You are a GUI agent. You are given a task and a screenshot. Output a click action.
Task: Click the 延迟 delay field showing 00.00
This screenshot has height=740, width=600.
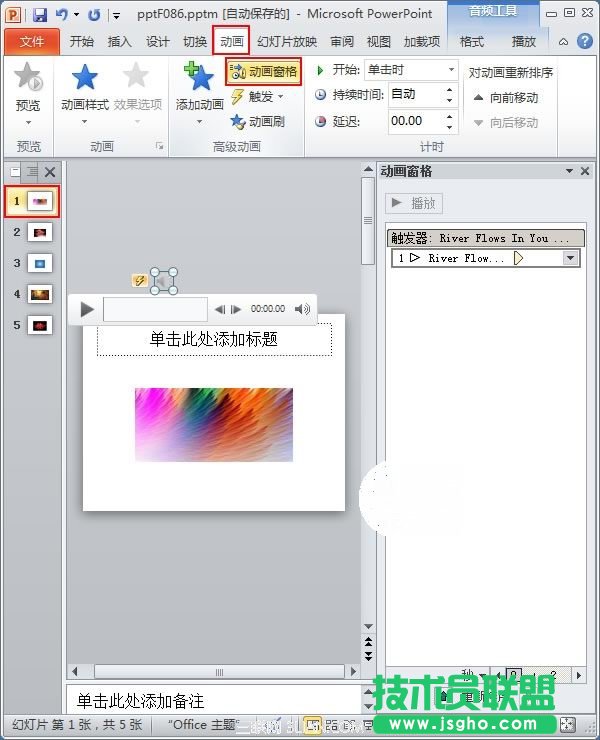pyautogui.click(x=416, y=121)
